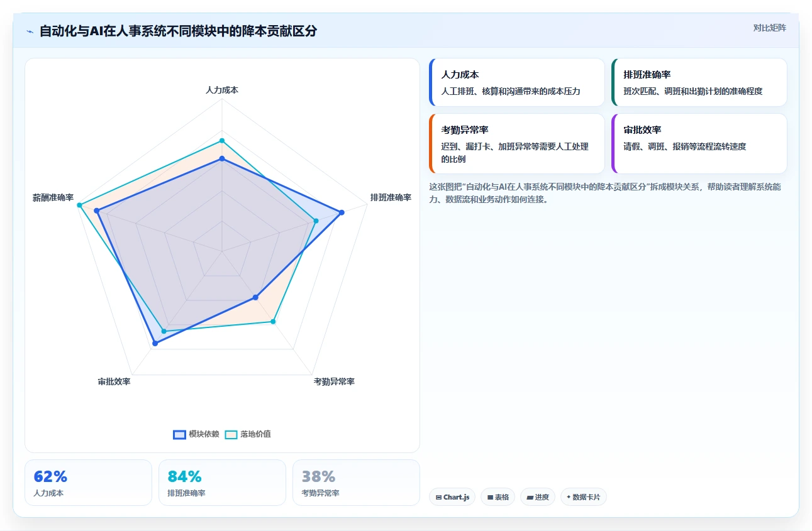Open the 排班准确率 description card
812x531 pixels.
coord(699,82)
